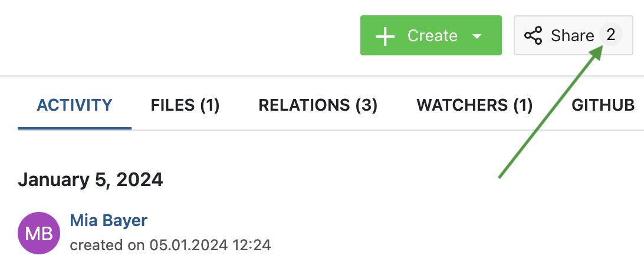
Task: Select the Relations (3) tab
Action: pyautogui.click(x=318, y=105)
